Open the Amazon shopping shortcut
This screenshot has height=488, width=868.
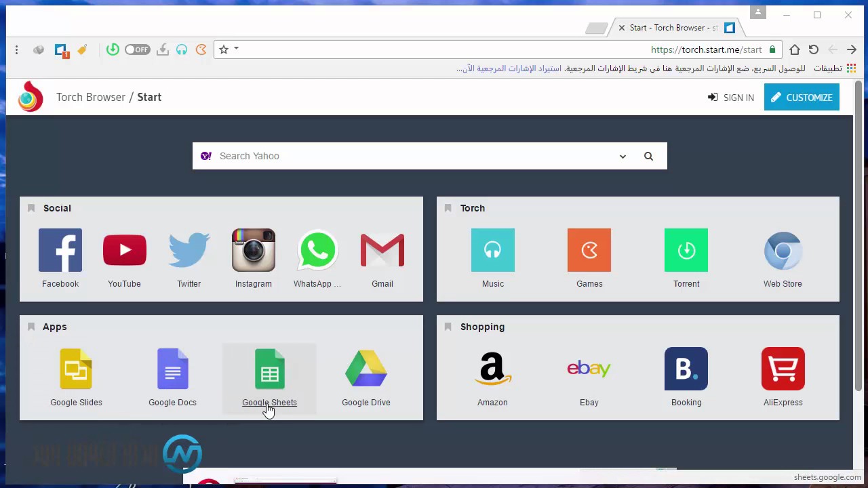pos(492,377)
